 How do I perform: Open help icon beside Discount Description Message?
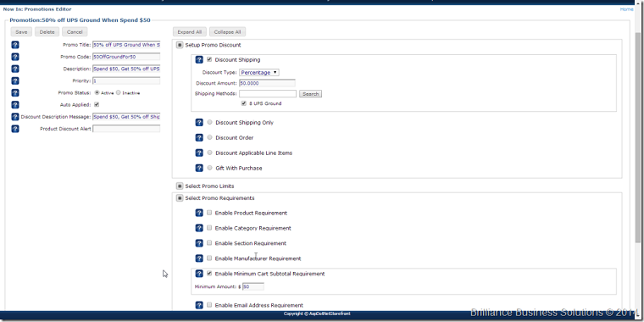tap(15, 117)
